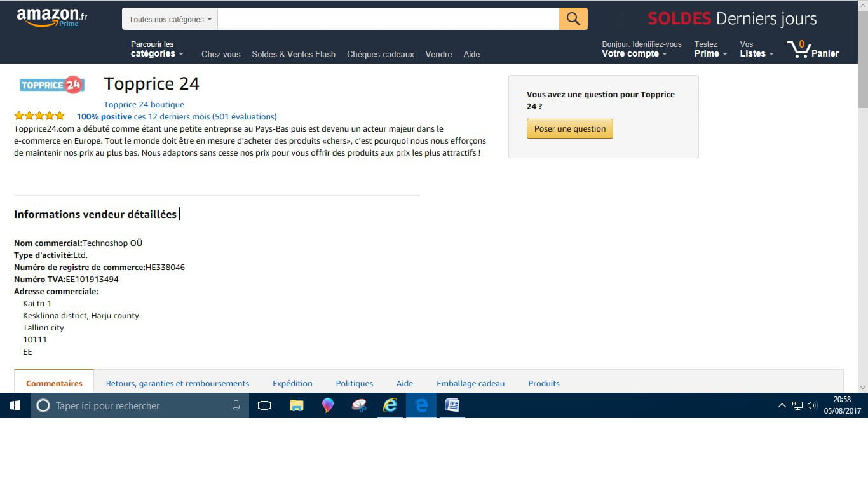Open Task View on the taskbar

(264, 405)
